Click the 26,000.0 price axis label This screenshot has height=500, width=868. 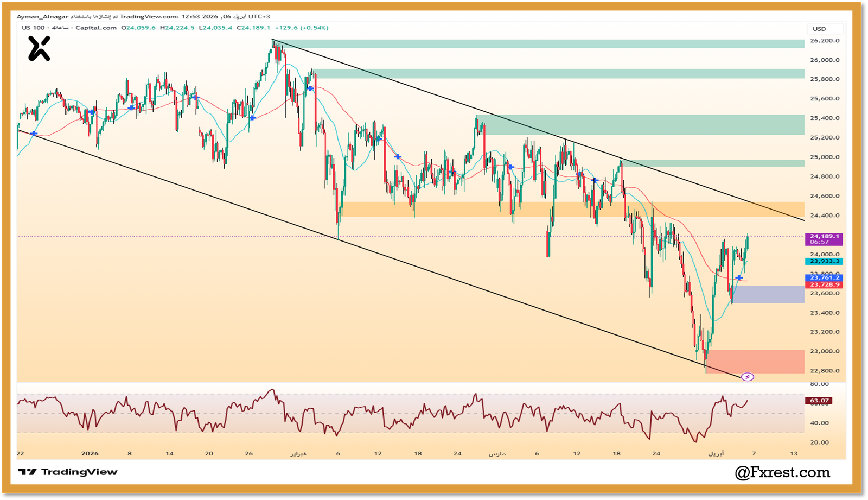coord(824,60)
